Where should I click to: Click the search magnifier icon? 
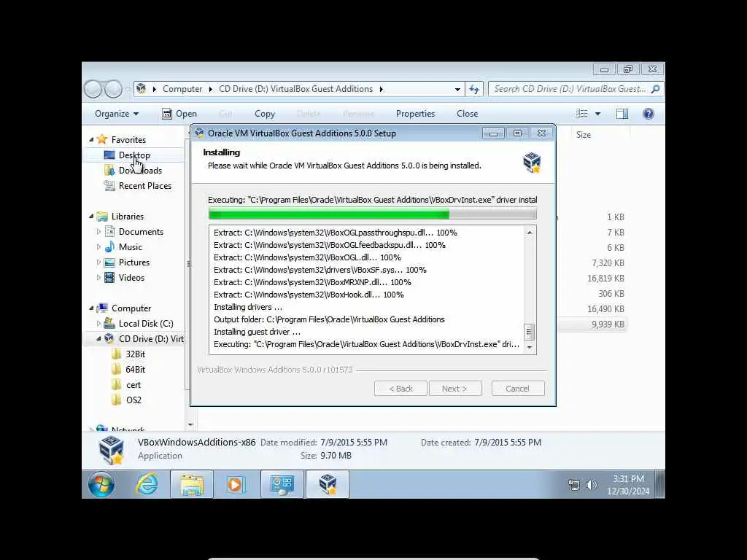(x=656, y=89)
